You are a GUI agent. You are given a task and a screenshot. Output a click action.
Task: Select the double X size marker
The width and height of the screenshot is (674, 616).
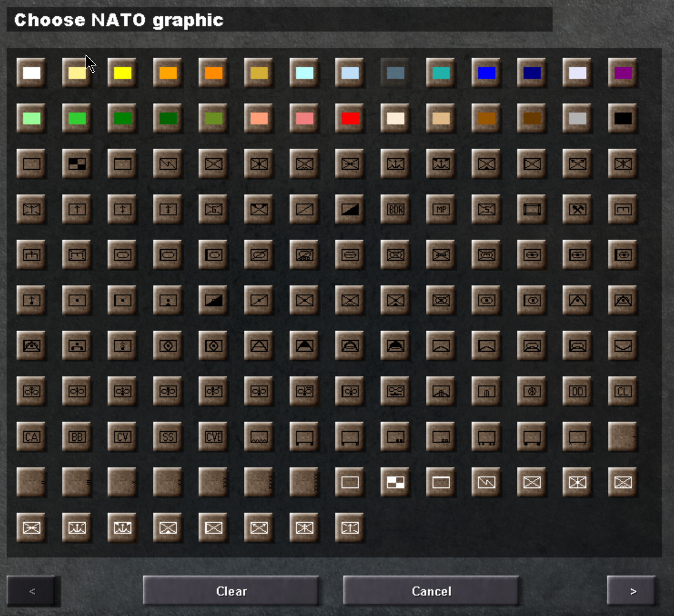click(168, 483)
